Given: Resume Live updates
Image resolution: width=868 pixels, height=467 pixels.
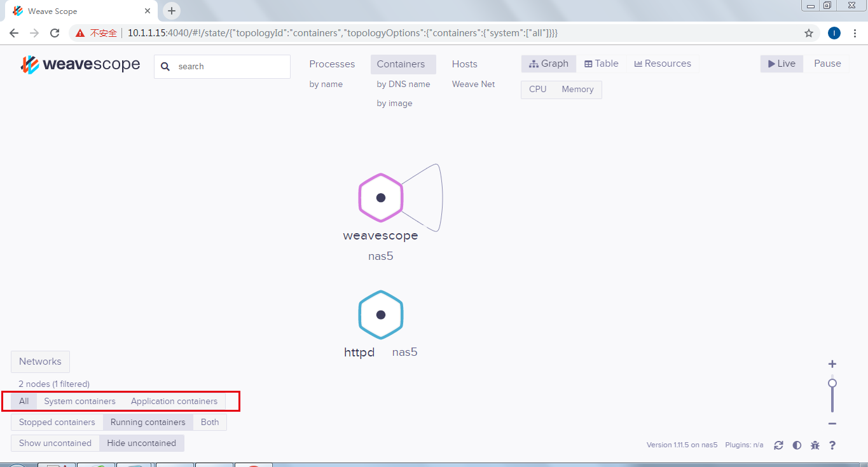Looking at the screenshot, I should click(x=782, y=64).
